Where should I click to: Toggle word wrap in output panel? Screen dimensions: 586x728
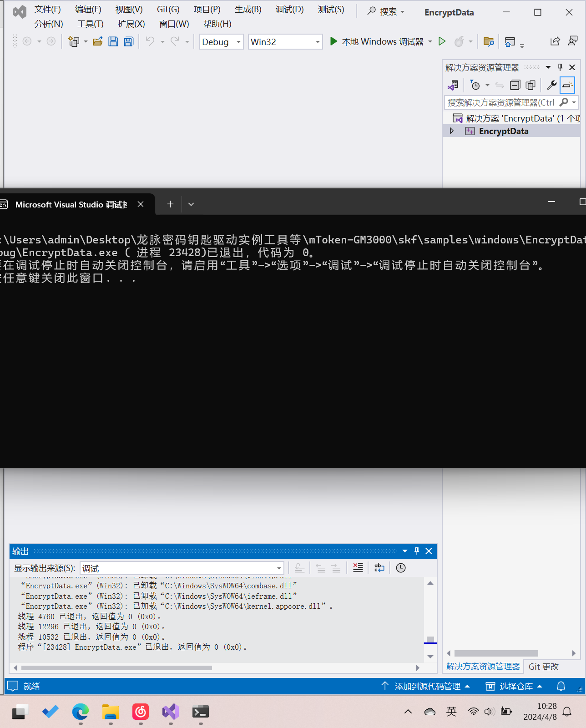coord(379,567)
